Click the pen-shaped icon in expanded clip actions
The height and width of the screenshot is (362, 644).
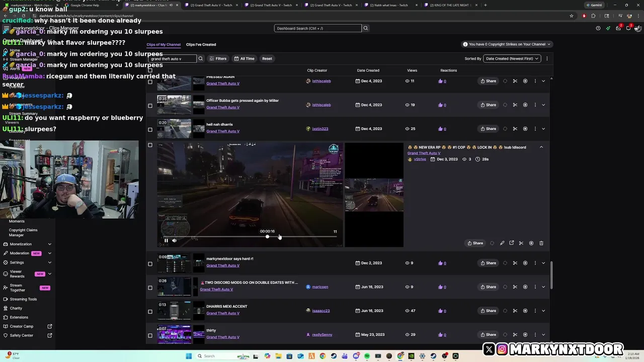tap(502, 243)
